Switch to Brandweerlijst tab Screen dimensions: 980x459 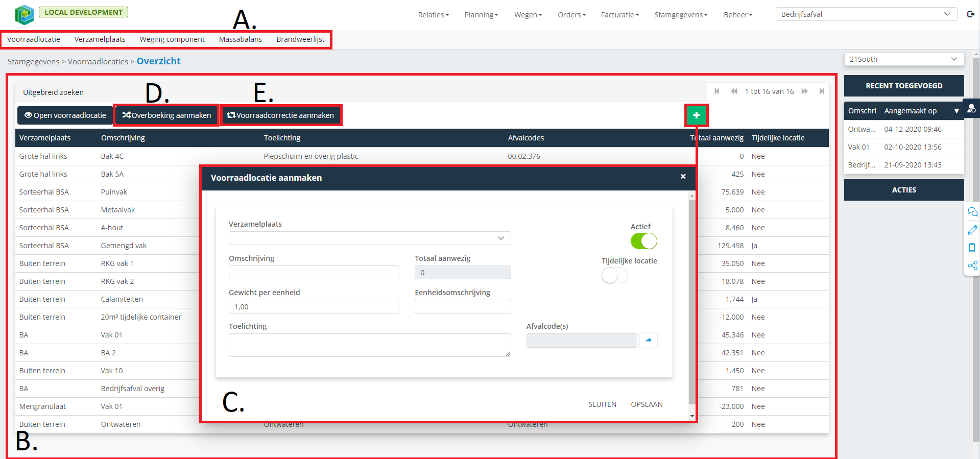[x=300, y=39]
